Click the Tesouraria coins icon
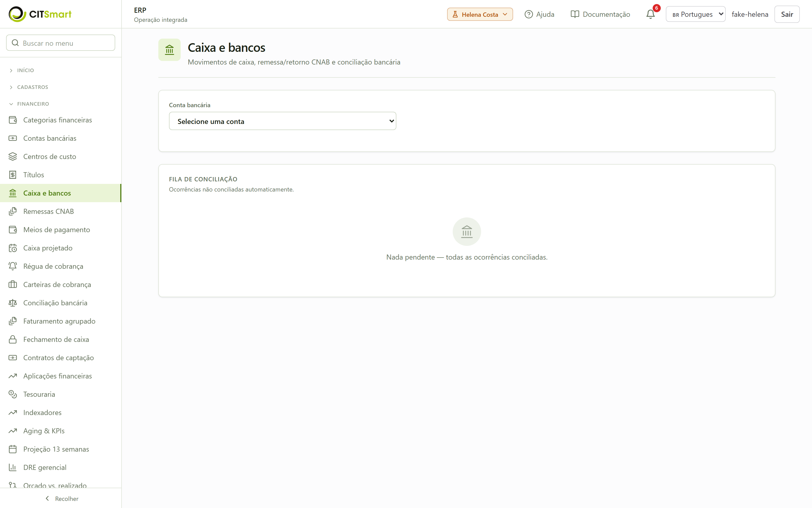Viewport: 812px width, 508px height. click(13, 394)
